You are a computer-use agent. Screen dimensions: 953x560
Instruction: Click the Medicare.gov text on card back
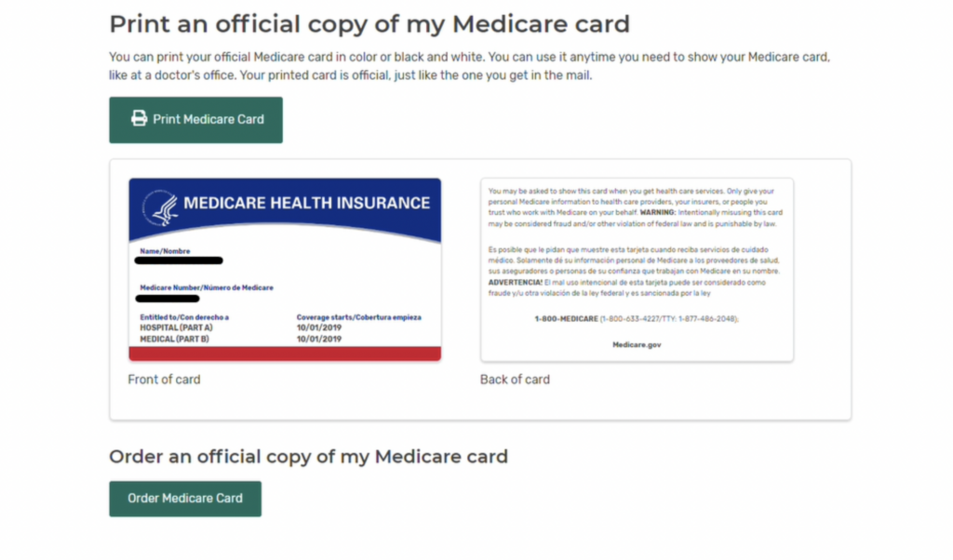637,344
